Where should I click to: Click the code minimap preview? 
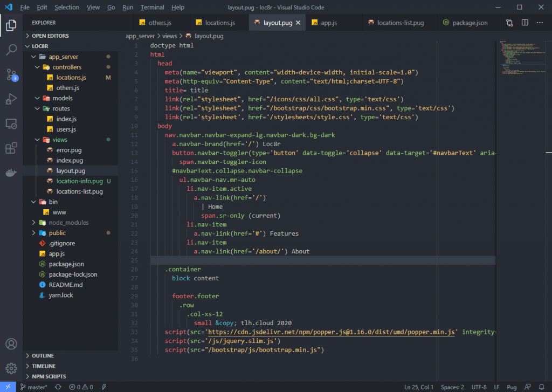coord(522,57)
